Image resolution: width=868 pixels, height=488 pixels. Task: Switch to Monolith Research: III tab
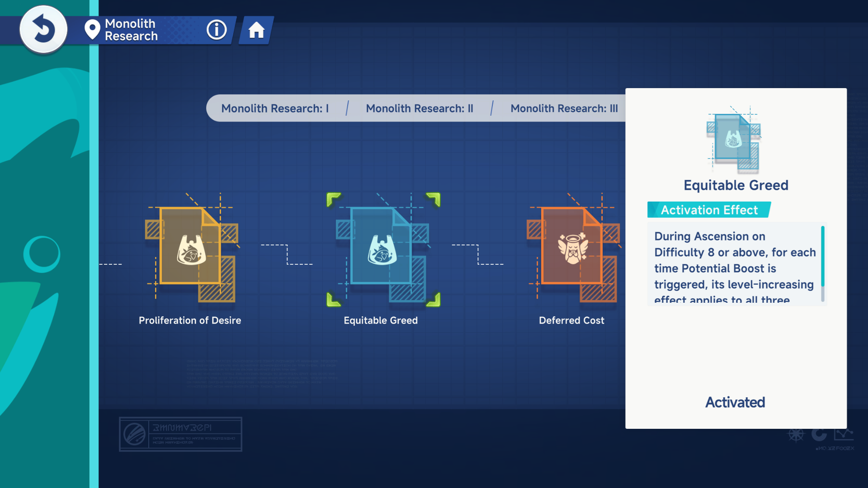point(564,108)
